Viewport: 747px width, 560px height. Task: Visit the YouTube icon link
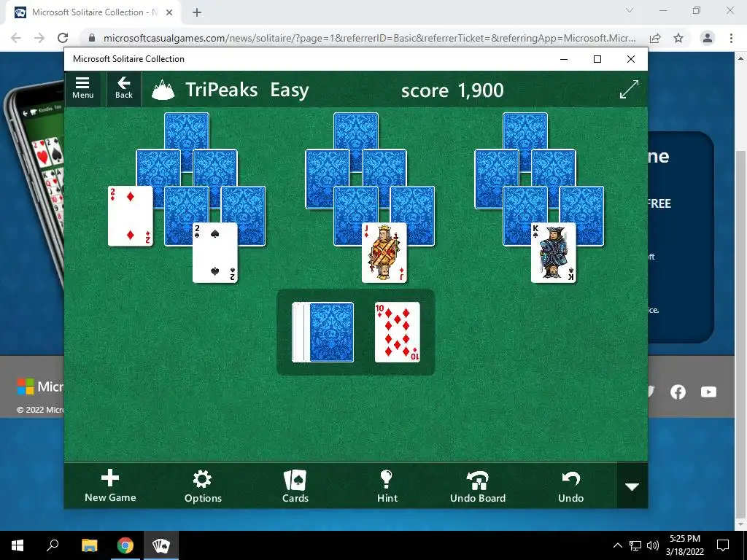[x=708, y=392]
